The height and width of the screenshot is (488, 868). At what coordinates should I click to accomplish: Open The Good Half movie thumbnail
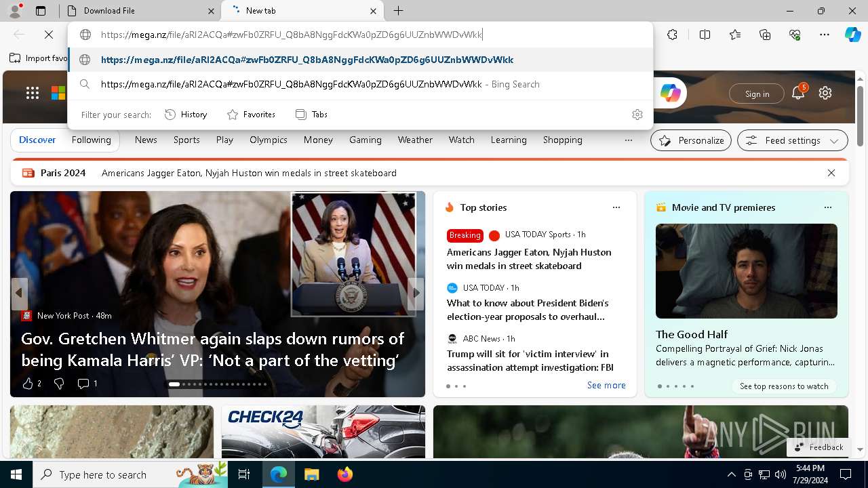(747, 270)
